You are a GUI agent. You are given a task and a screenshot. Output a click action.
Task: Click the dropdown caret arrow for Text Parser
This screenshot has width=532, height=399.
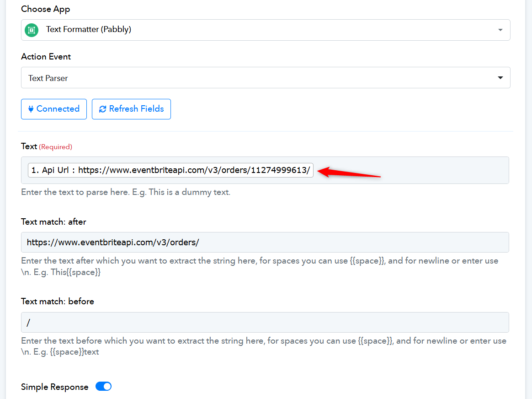500,78
